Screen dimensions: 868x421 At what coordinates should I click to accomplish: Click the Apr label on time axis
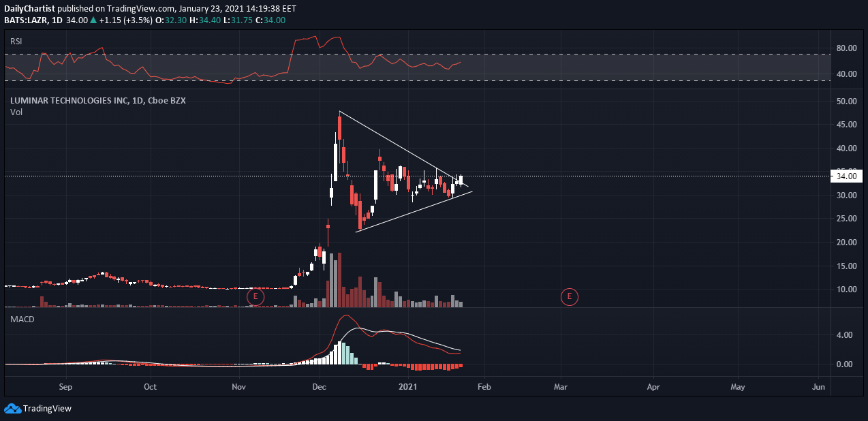click(x=653, y=387)
